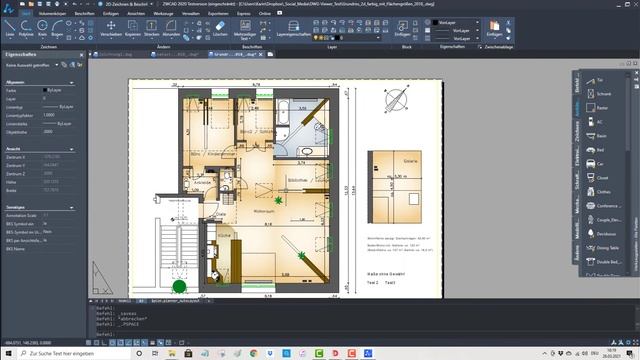Open the Exportieren ribbon tab
640x360 pixels.
click(x=218, y=13)
